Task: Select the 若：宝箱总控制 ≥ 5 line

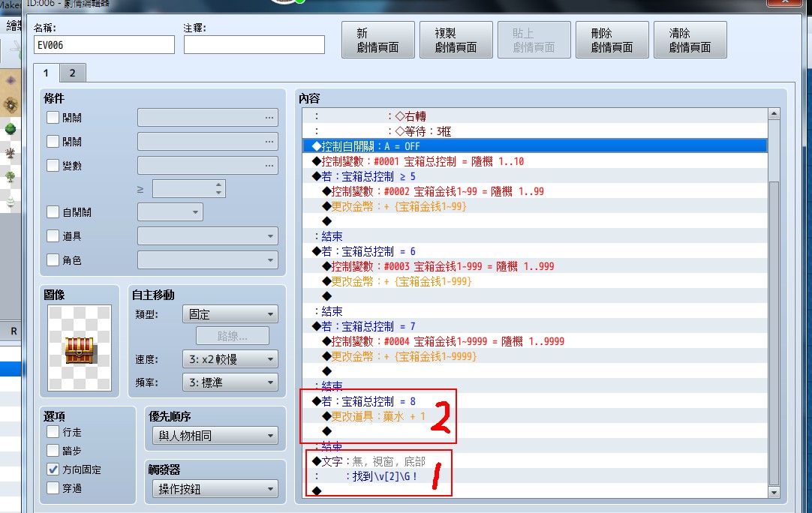Action: click(534, 176)
